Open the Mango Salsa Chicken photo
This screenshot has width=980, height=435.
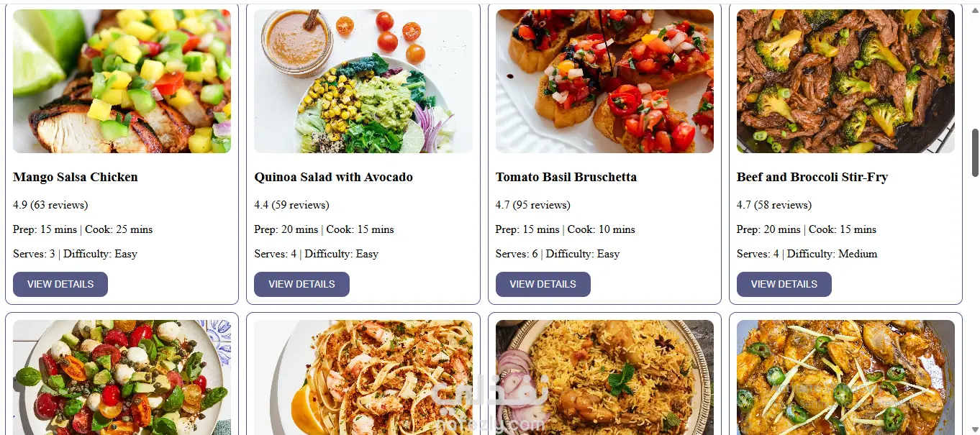point(122,81)
